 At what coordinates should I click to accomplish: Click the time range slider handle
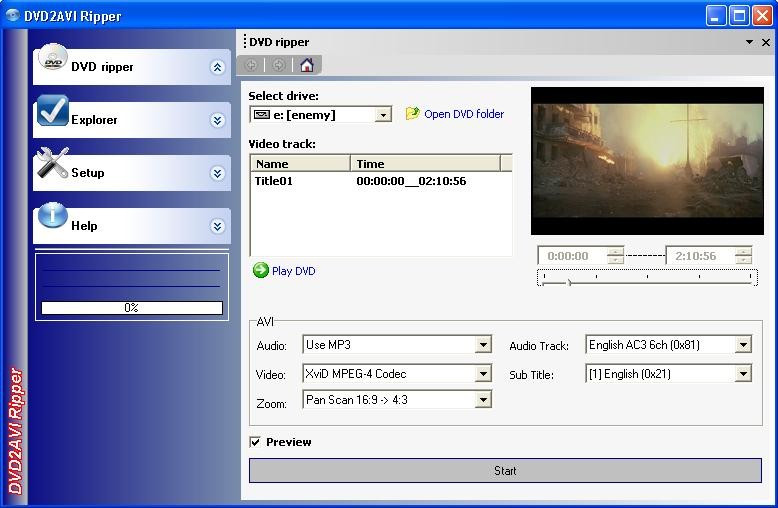pyautogui.click(x=570, y=282)
